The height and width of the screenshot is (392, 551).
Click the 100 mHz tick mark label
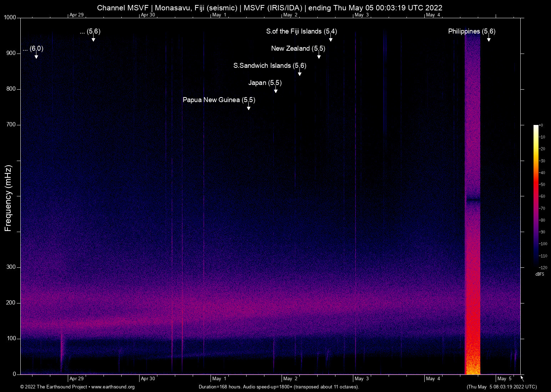coord(11,338)
